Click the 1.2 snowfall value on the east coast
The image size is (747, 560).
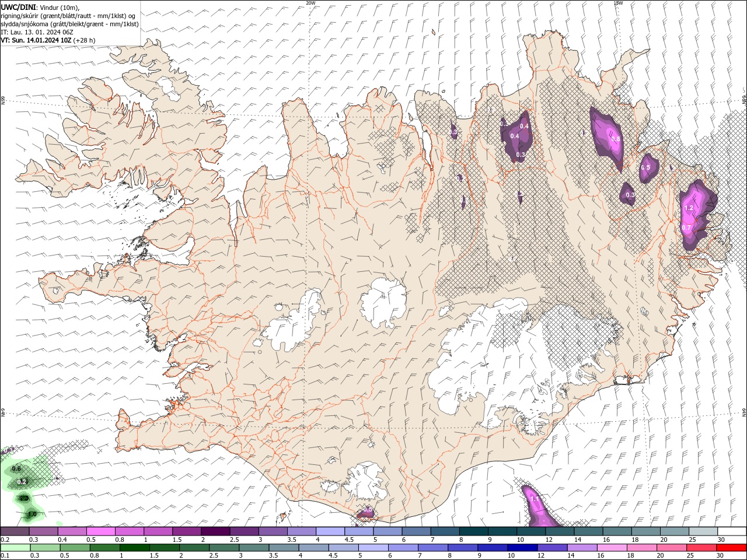689,208
